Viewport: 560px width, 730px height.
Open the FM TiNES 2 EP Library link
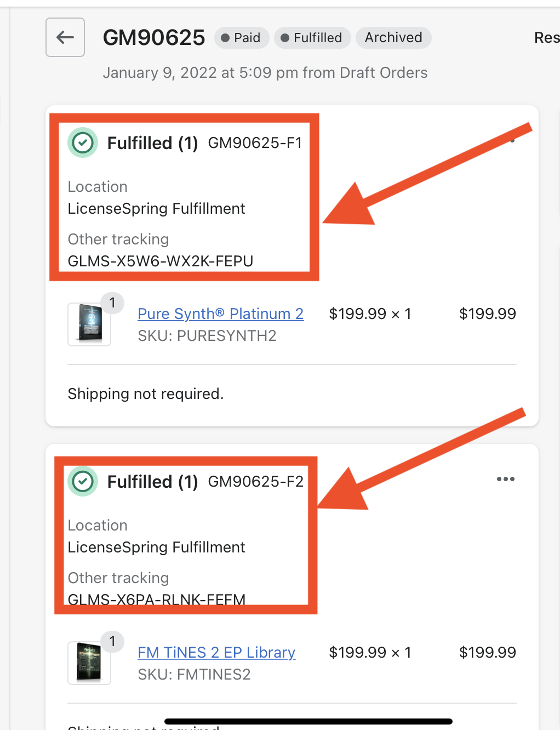(x=216, y=652)
